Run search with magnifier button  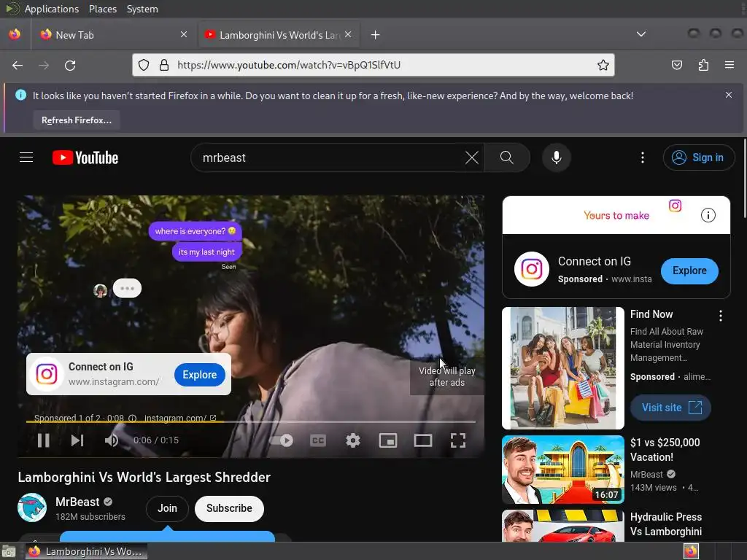507,157
